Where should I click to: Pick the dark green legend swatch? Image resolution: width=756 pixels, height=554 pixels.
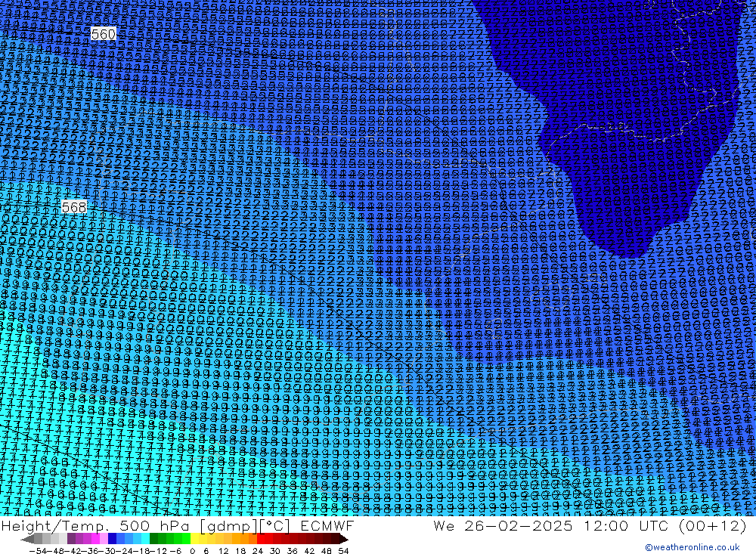(x=153, y=539)
